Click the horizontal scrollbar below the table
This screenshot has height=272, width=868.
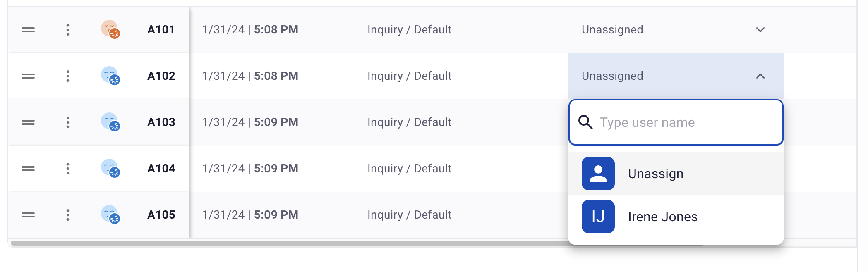[290, 243]
